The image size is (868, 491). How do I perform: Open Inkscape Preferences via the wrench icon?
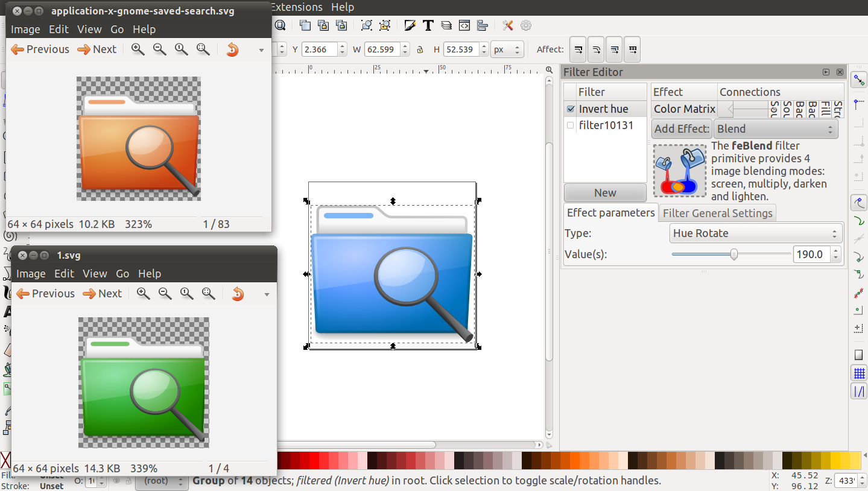[507, 25]
